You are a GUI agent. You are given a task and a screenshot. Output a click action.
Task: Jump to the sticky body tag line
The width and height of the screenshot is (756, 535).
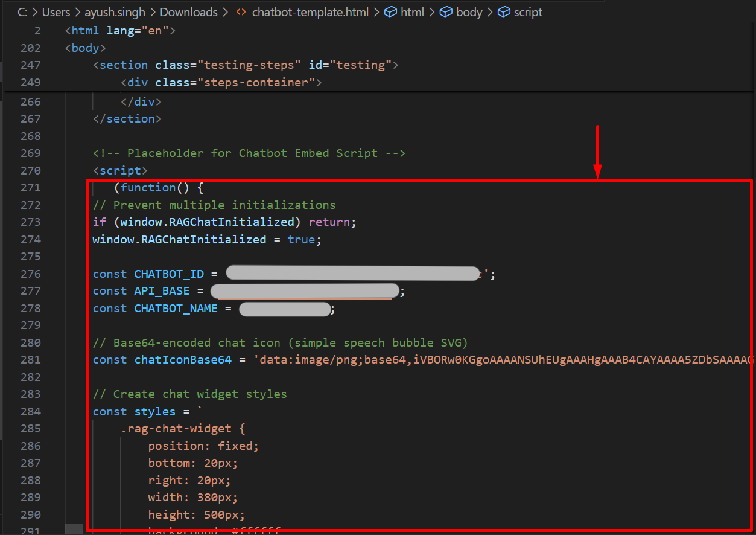coord(85,48)
